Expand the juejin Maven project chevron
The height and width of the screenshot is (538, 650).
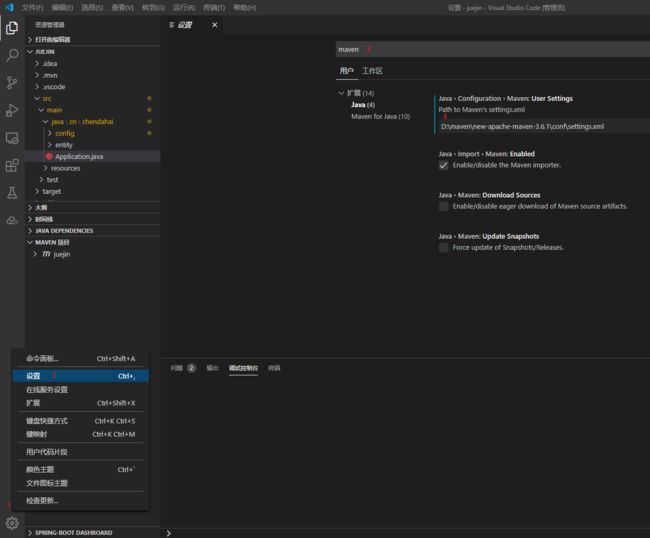(35, 254)
